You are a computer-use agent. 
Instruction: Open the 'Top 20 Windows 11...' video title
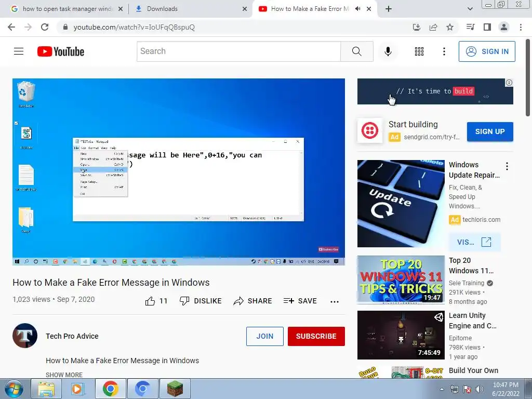click(x=471, y=265)
